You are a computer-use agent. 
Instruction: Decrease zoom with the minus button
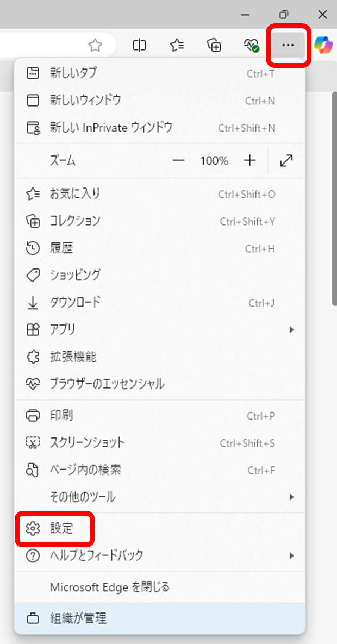pyautogui.click(x=179, y=160)
